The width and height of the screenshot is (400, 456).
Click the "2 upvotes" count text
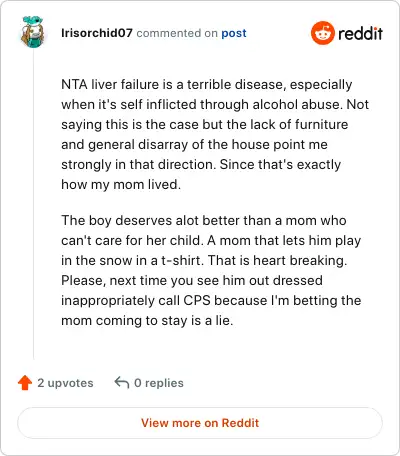click(x=65, y=383)
